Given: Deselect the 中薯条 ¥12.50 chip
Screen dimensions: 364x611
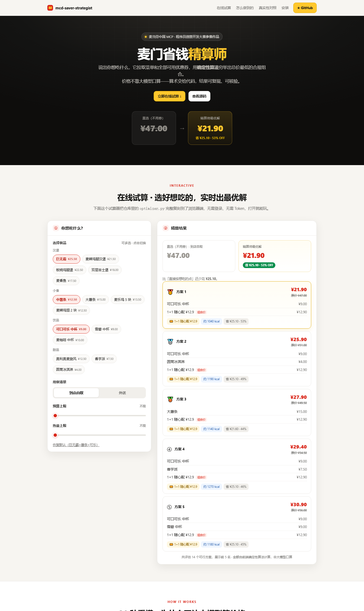Looking at the screenshot, I should (67, 300).
